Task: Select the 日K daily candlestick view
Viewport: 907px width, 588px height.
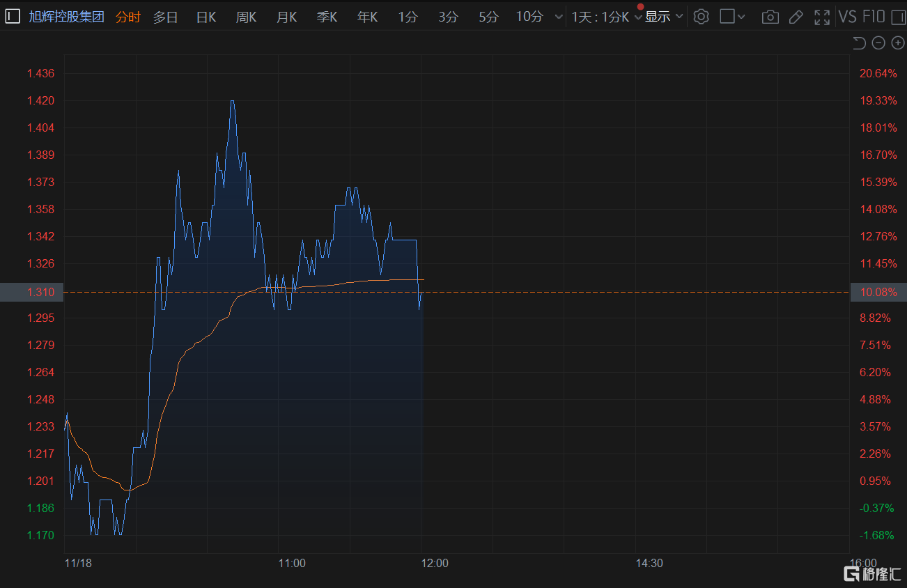Action: coord(206,17)
